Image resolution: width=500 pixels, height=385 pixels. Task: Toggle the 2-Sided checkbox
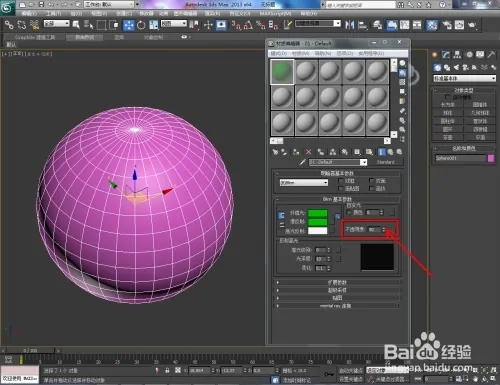(371, 181)
